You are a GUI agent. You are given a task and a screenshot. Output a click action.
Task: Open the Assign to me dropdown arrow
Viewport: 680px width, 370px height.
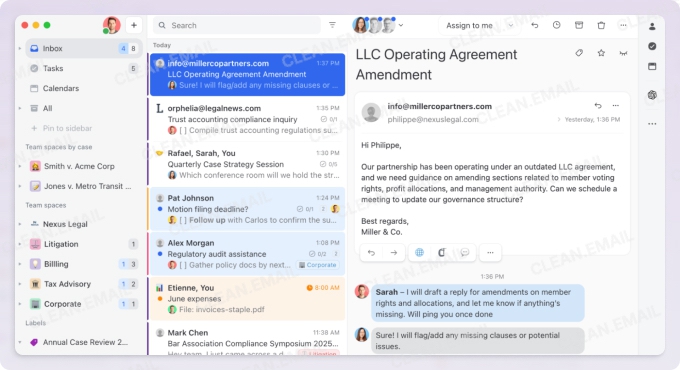(510, 26)
